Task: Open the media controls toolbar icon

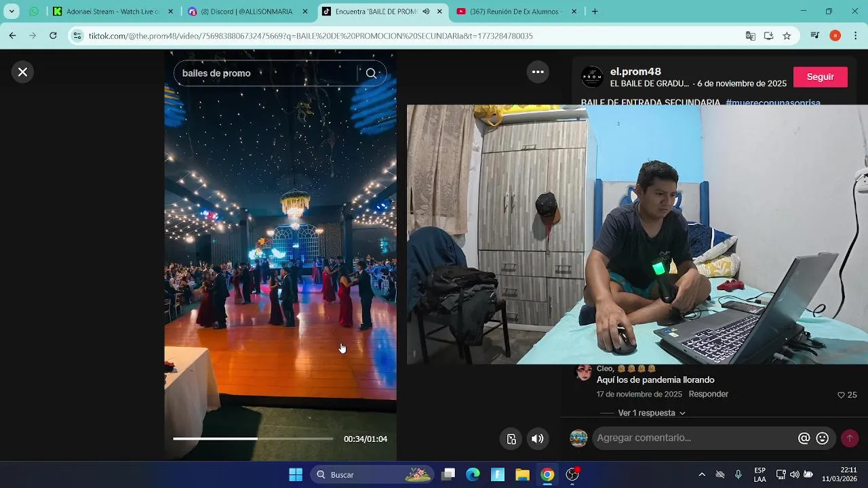Action: (815, 36)
